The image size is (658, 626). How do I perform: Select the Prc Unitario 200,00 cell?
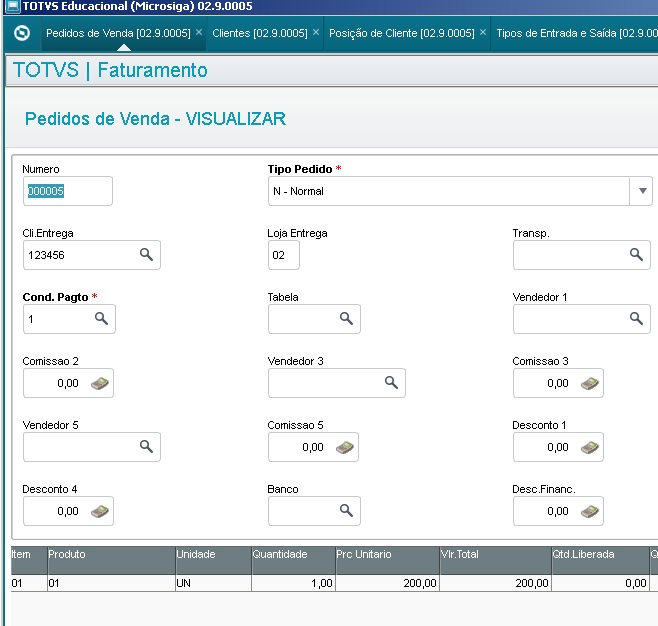387,583
